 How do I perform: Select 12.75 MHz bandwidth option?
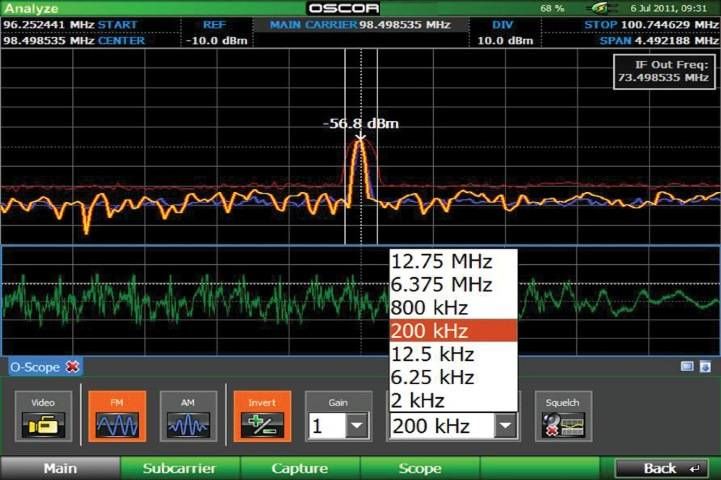click(x=453, y=262)
